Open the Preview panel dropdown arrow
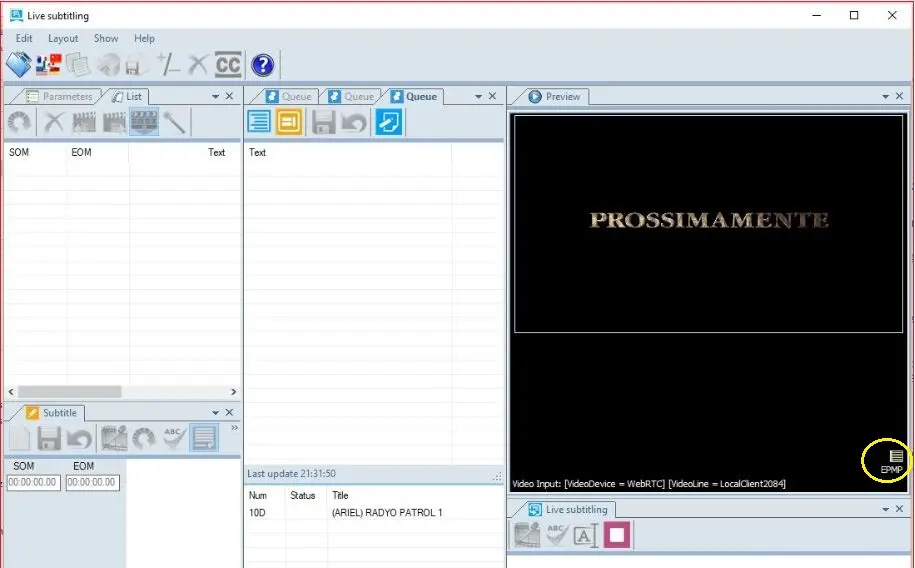 885,96
